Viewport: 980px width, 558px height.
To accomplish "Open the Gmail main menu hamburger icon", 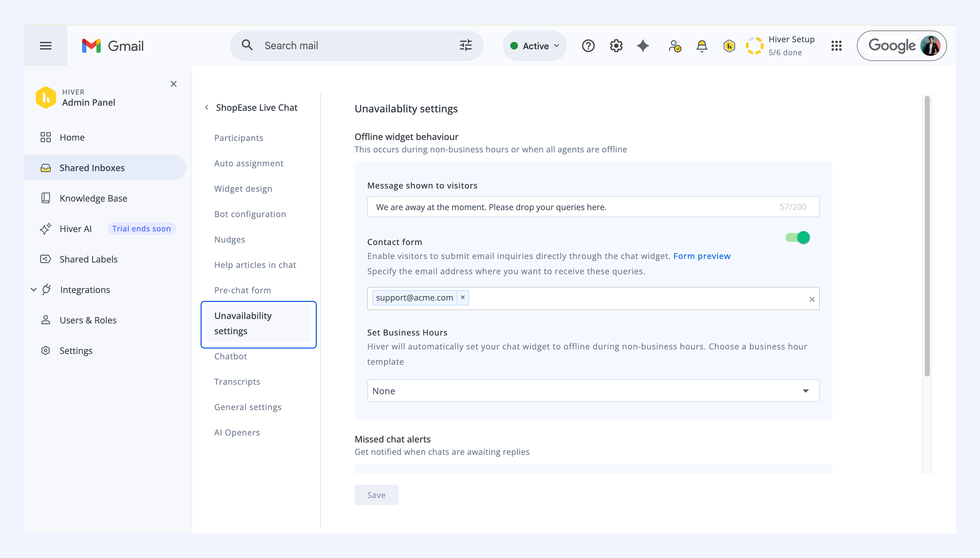I will [46, 46].
